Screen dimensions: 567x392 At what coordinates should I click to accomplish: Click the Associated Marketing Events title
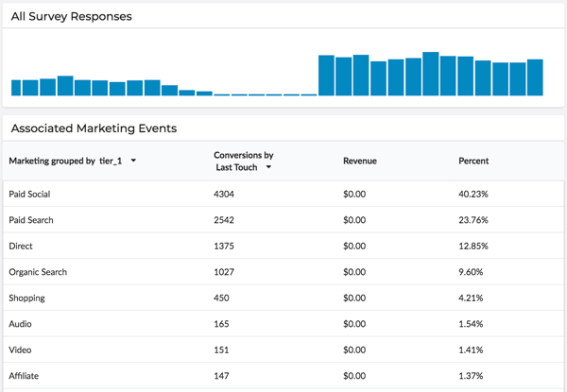(x=94, y=128)
